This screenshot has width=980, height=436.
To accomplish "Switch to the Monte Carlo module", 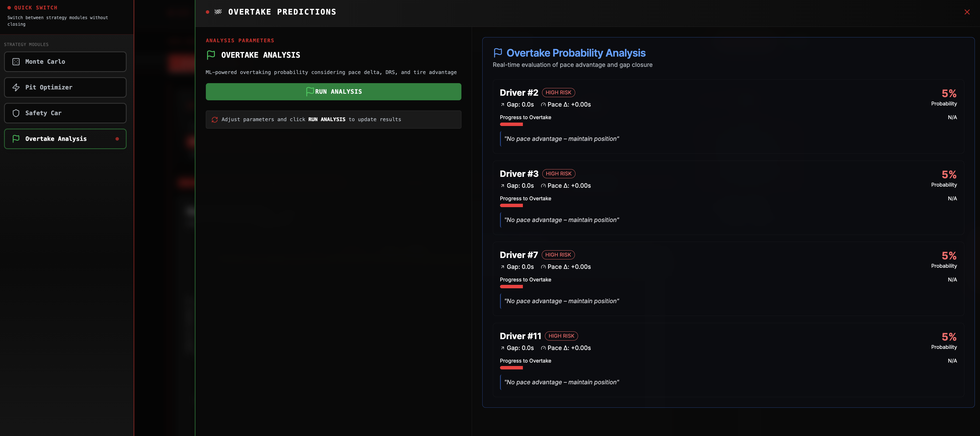I will 65,62.
